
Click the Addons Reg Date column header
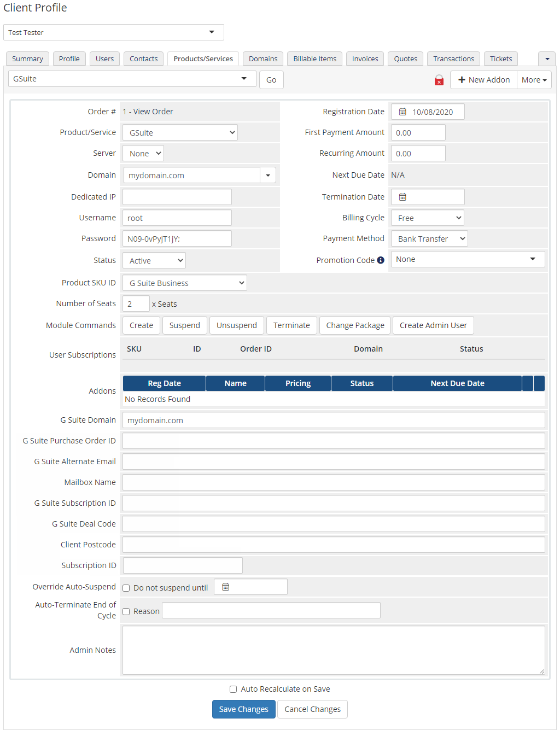[164, 383]
